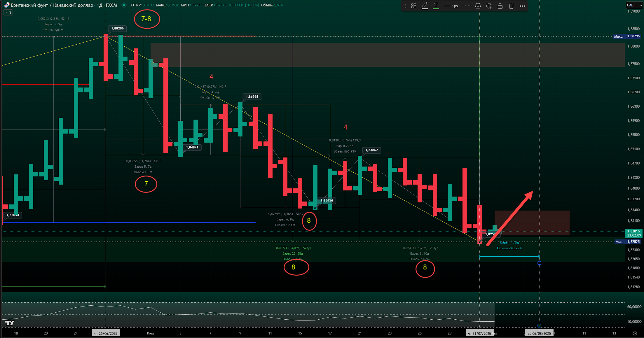Change line color with the pencil icon

[x=425, y=6]
